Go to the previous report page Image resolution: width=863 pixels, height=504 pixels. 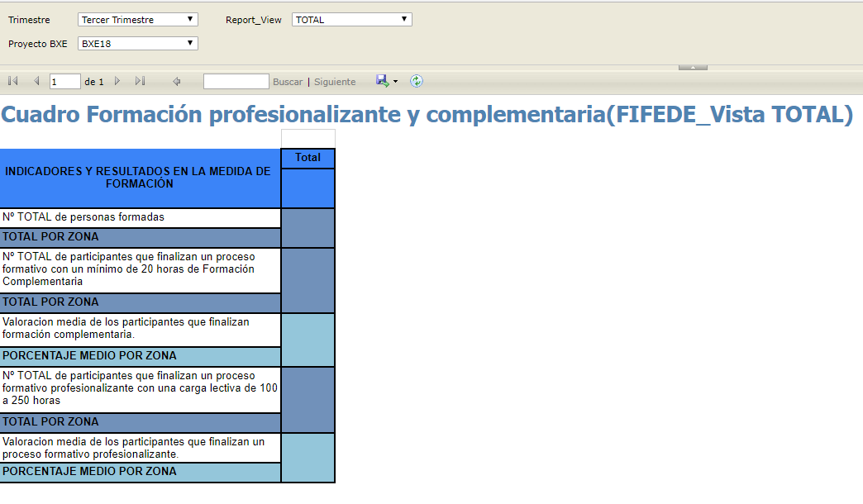pyautogui.click(x=36, y=81)
